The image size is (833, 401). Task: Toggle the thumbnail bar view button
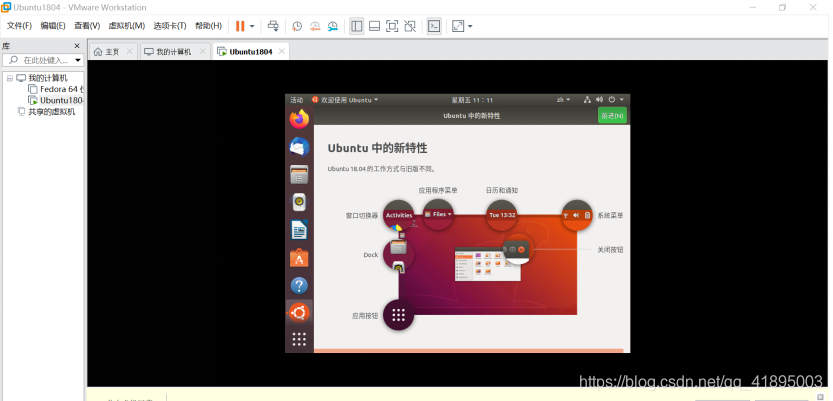(374, 26)
